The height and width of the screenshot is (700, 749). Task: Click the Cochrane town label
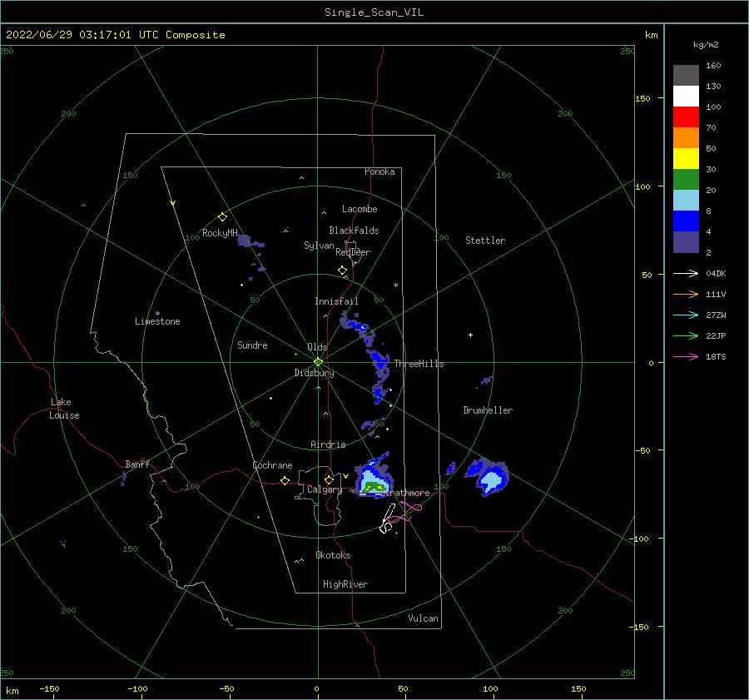(x=272, y=465)
